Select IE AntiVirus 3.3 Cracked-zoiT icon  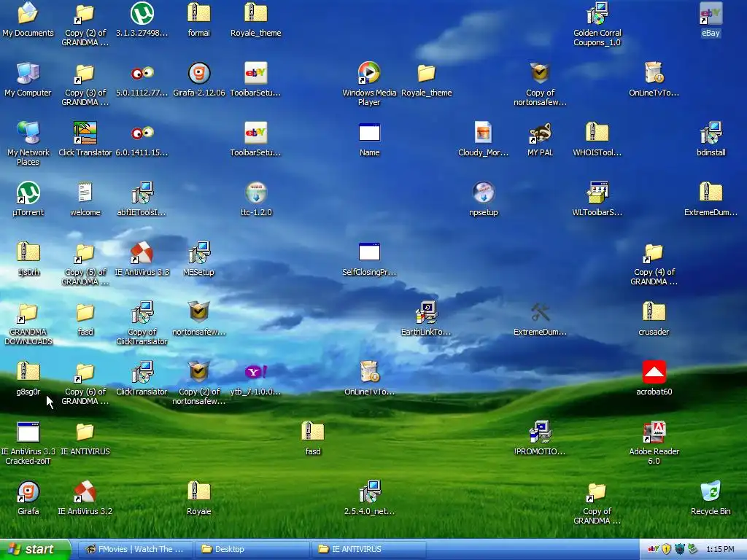pos(28,432)
